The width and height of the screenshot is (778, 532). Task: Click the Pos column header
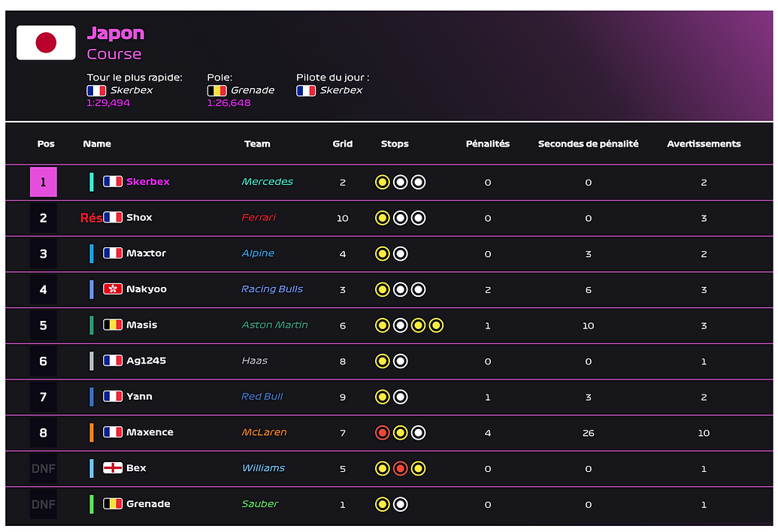(x=46, y=144)
